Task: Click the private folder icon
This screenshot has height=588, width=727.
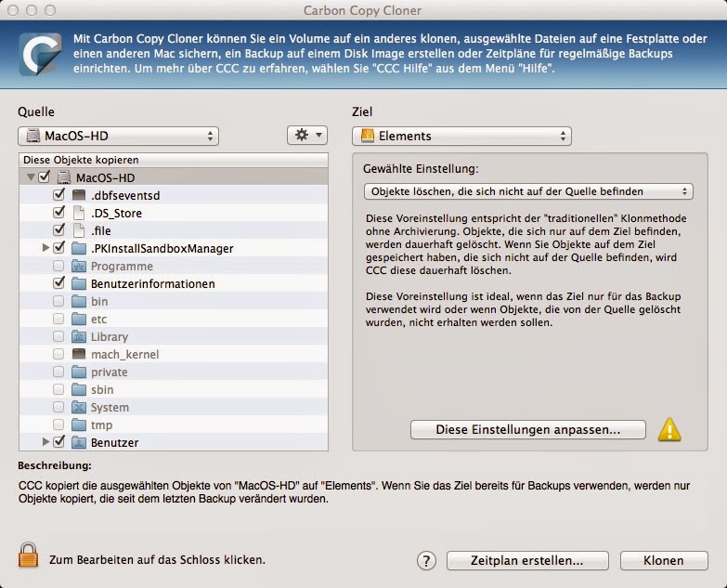Action: point(79,372)
